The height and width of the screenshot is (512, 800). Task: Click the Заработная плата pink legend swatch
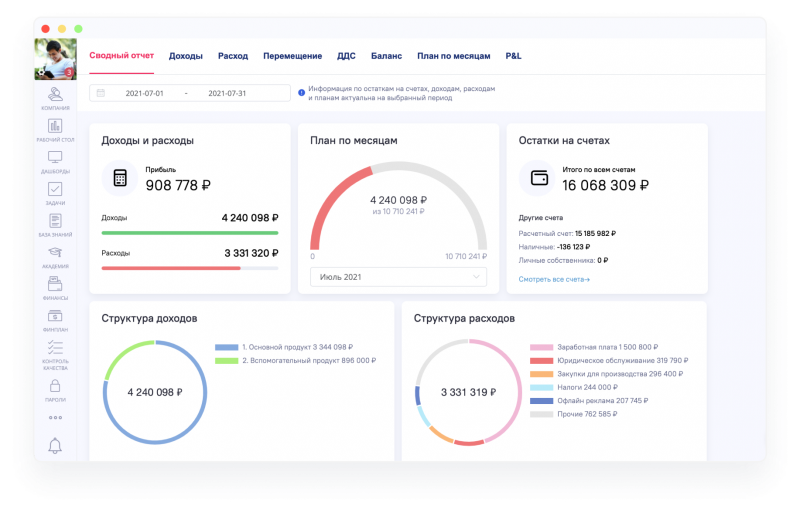[x=535, y=347]
